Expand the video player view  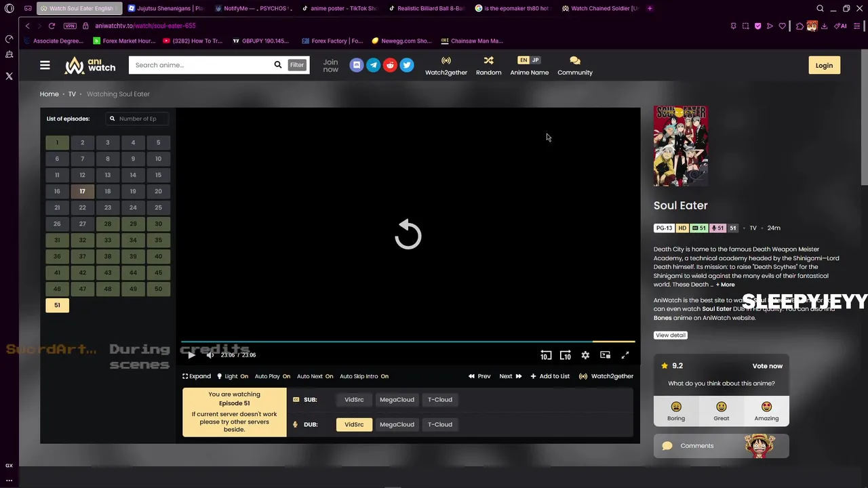click(x=197, y=376)
